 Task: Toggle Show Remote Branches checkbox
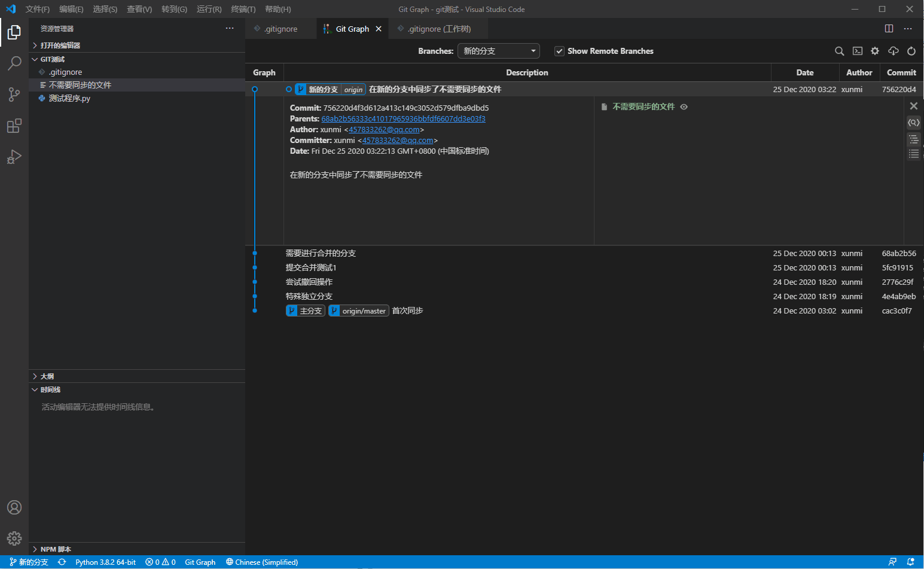click(559, 51)
